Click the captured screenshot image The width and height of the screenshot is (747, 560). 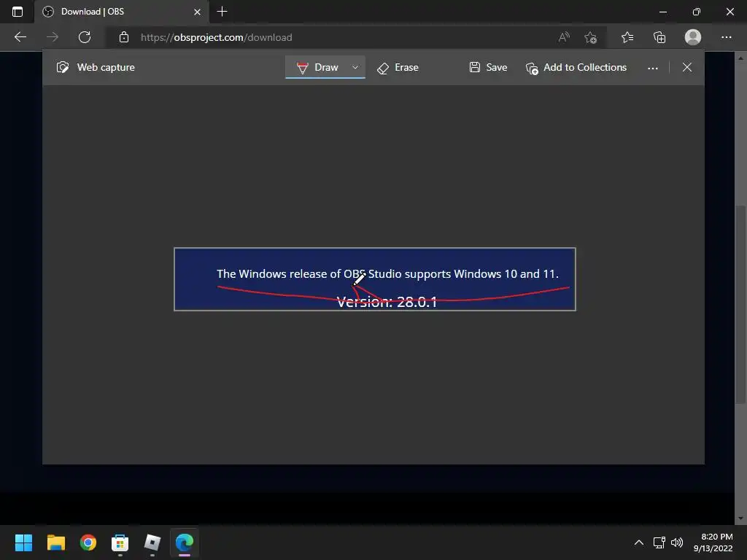coord(375,279)
